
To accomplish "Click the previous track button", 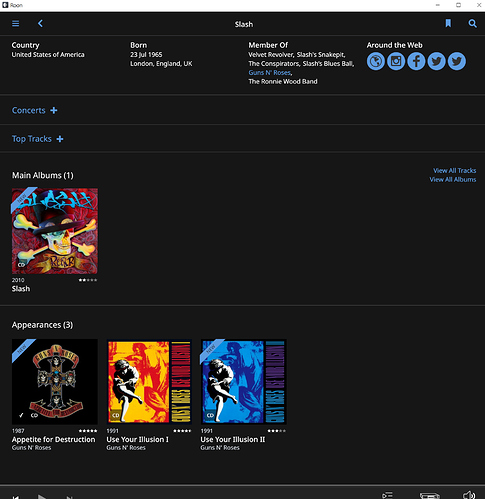I will pyautogui.click(x=16, y=497).
